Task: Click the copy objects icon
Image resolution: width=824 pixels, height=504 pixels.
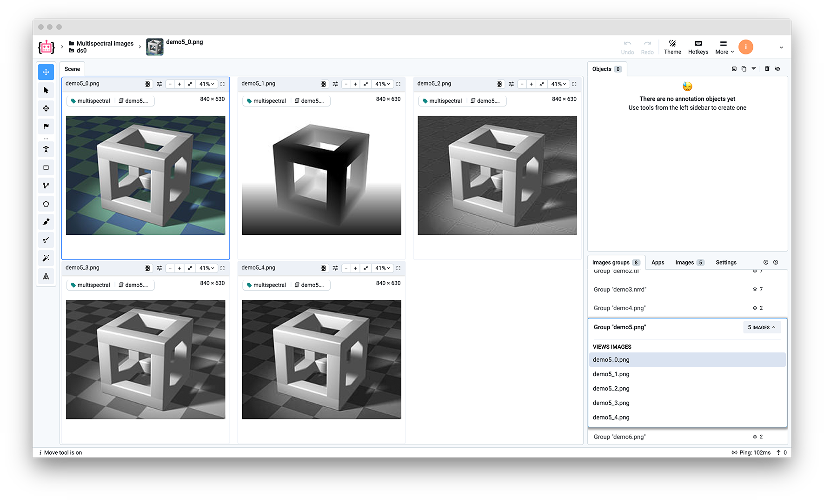Action: [x=744, y=69]
